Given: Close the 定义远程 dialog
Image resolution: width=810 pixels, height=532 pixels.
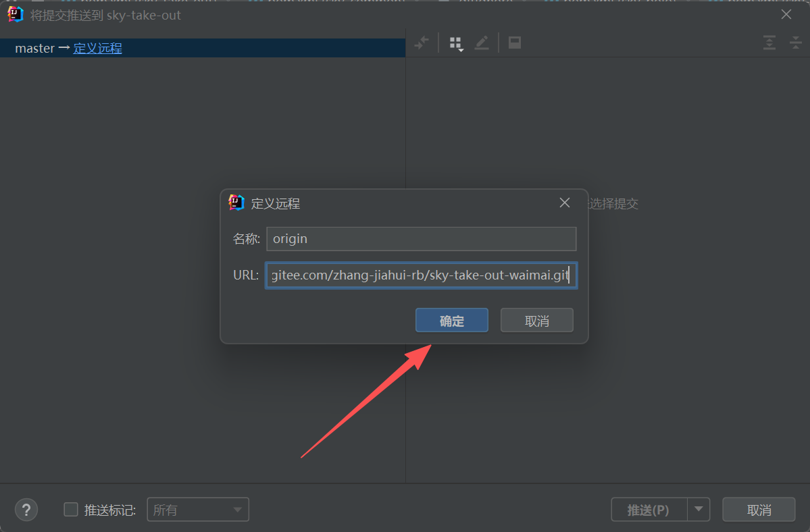Looking at the screenshot, I should pos(565,203).
